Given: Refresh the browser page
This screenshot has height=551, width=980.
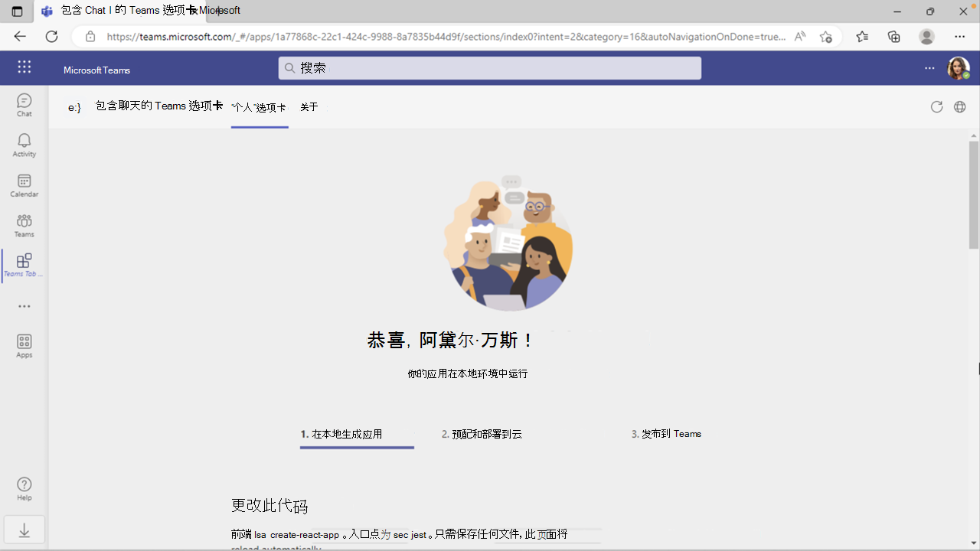Looking at the screenshot, I should click(51, 37).
